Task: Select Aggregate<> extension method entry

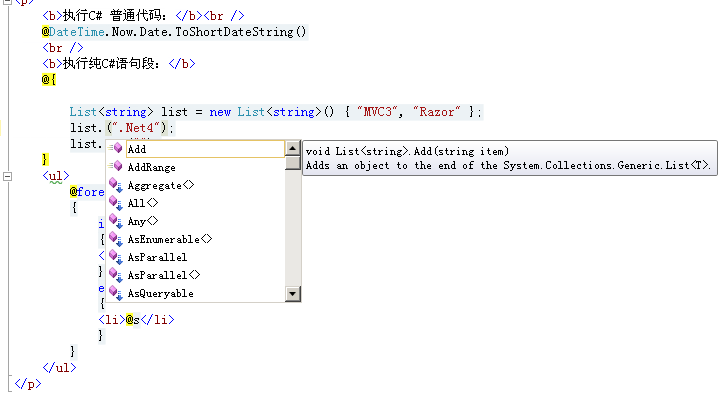Action: coord(161,185)
